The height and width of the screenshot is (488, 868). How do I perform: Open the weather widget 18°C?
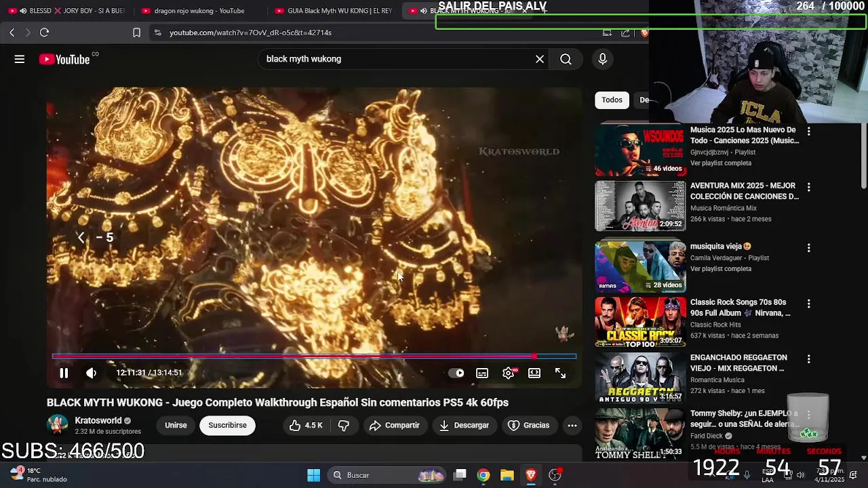pos(38,474)
